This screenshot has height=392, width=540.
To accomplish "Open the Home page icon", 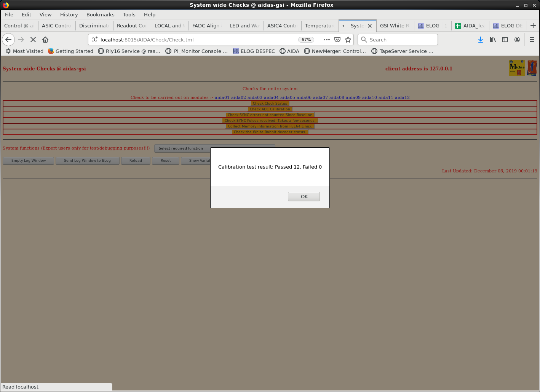I will tap(45, 40).
